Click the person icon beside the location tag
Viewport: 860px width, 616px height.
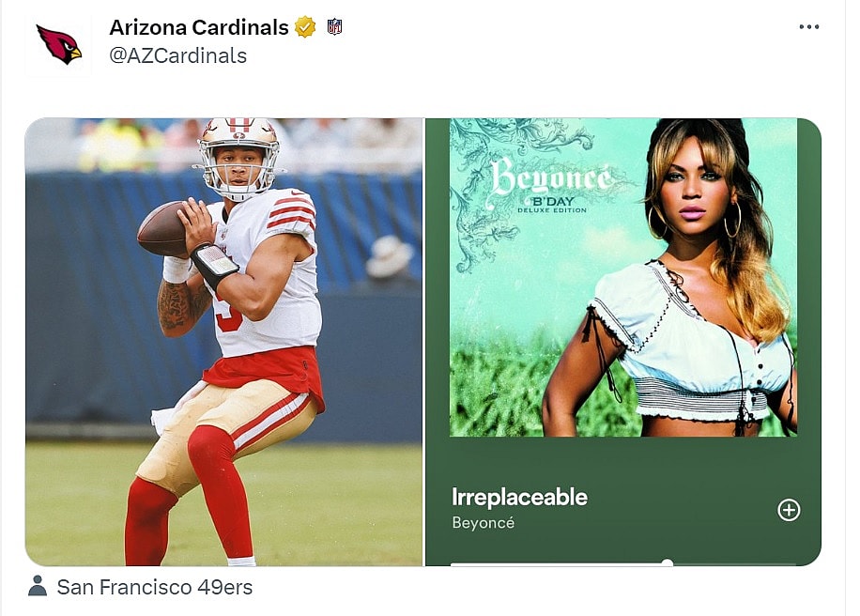(37, 587)
